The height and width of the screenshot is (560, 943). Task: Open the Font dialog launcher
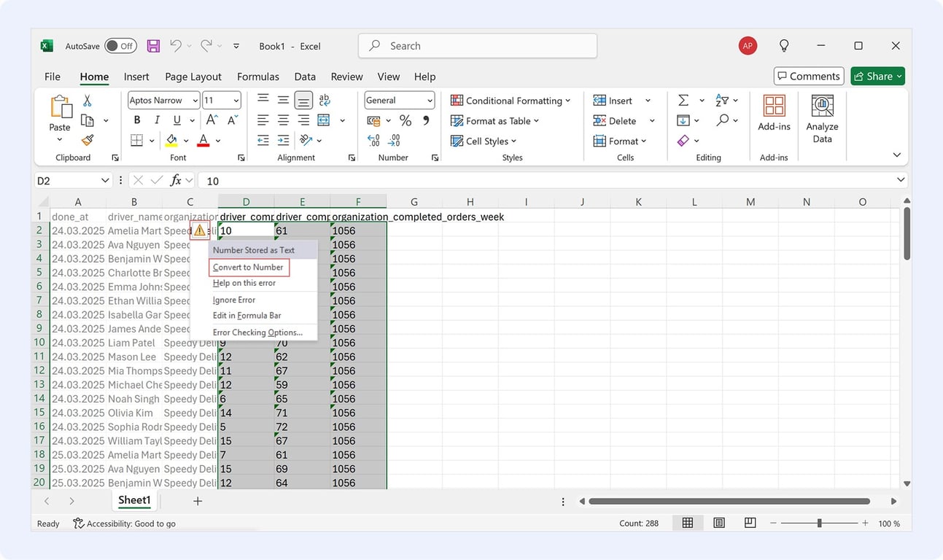pos(241,157)
